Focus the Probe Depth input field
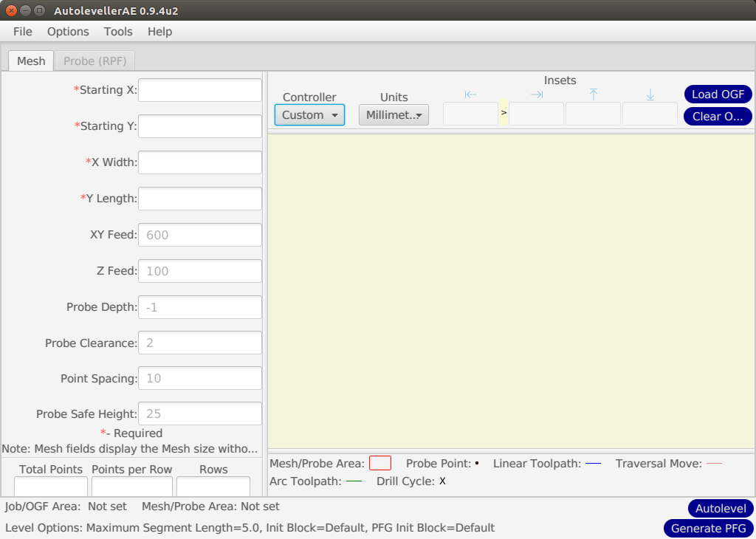756x539 pixels. (200, 307)
